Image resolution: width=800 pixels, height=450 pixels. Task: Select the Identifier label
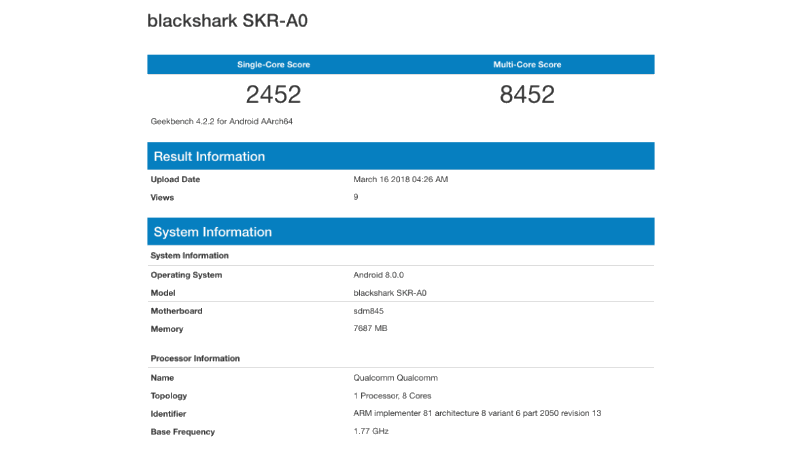(x=168, y=414)
